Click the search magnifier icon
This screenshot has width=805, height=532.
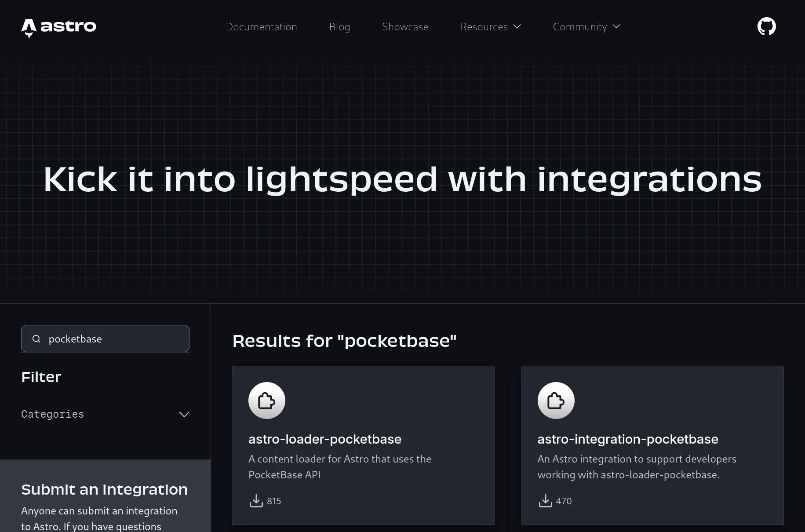coord(36,339)
